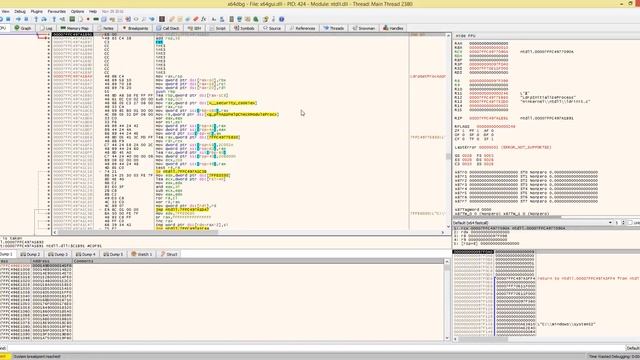Image resolution: width=640 pixels, height=360 pixels.
Task: Click the disassembly vertical scrollbar
Action: coord(448,131)
